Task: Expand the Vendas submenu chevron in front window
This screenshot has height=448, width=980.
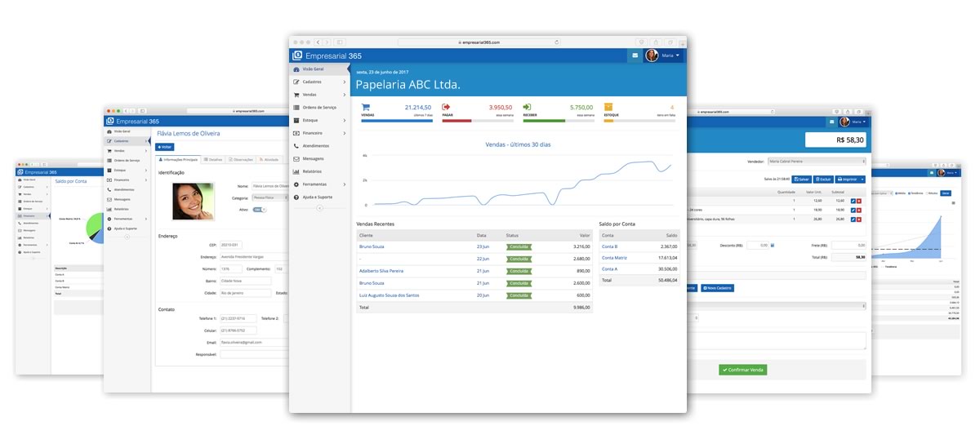Action: click(x=345, y=95)
